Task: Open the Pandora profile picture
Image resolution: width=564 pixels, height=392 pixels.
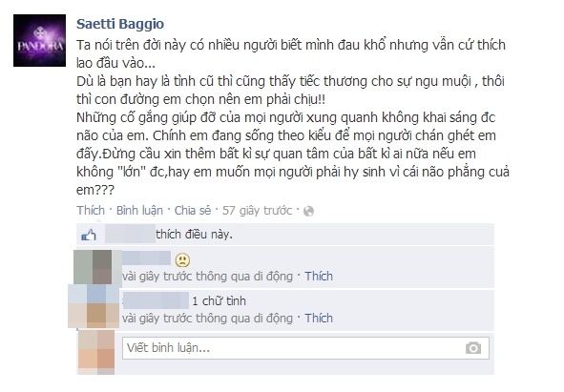Action: coord(39,41)
